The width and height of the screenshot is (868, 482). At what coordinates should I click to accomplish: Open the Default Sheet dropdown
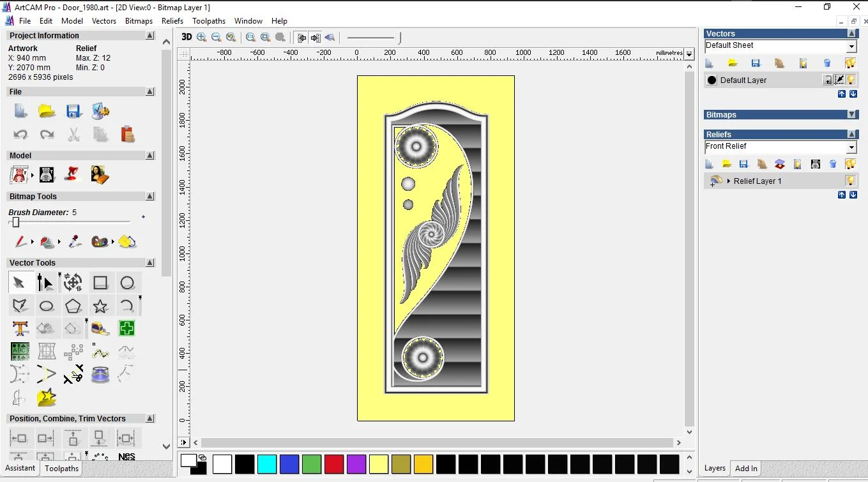852,45
